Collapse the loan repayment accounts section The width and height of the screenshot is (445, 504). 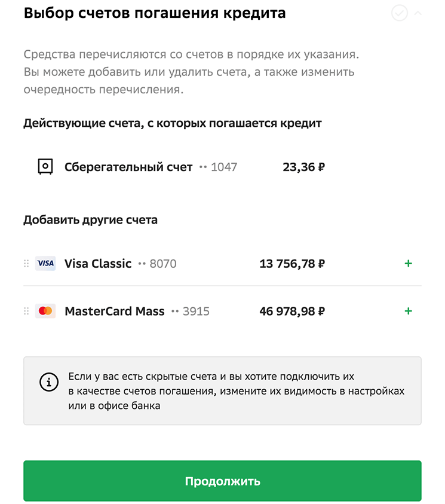click(418, 13)
